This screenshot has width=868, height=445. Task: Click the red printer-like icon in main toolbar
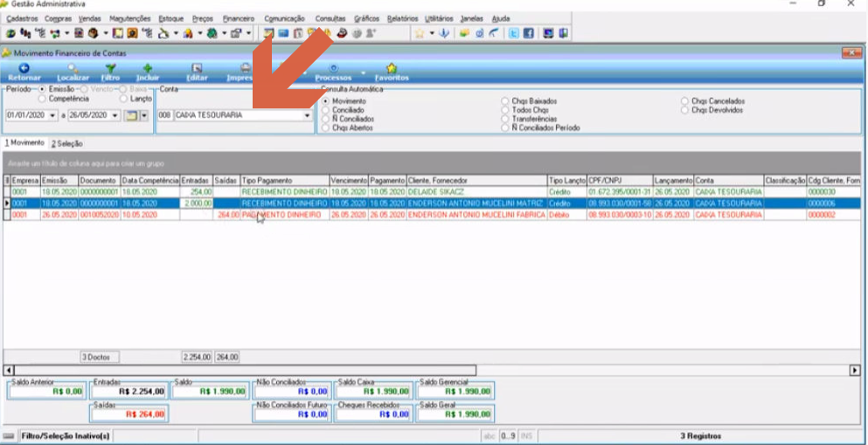[x=343, y=33]
